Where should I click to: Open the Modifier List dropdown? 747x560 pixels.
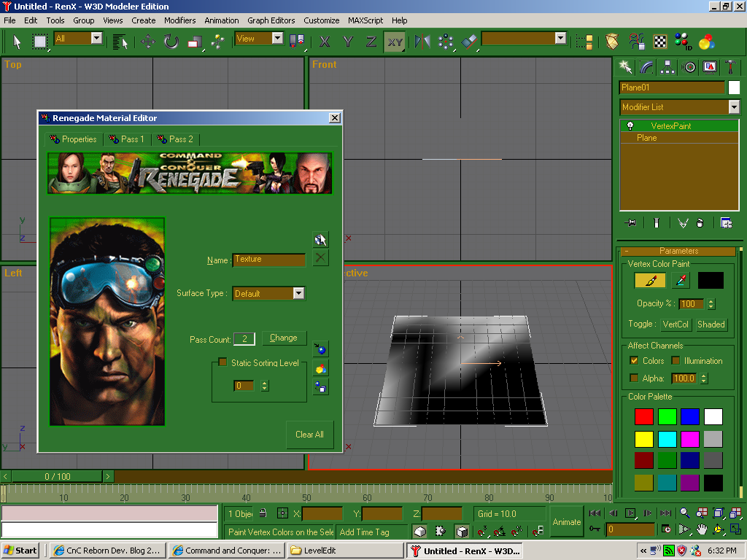click(733, 107)
